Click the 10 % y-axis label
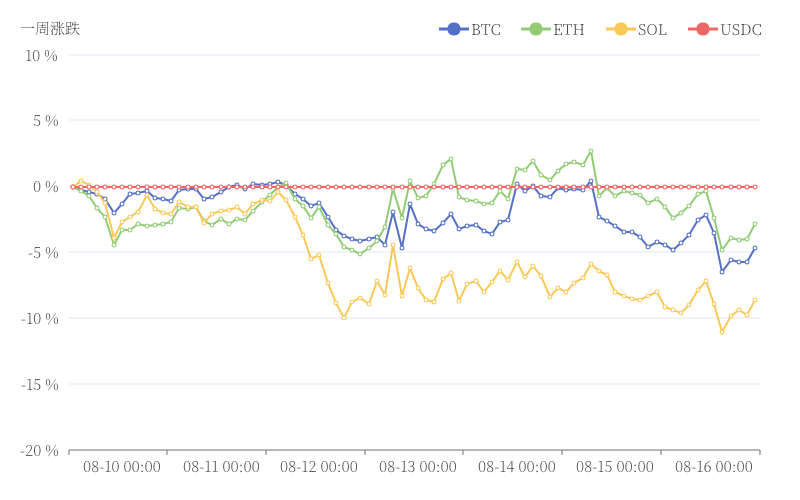This screenshot has width=800, height=500. pos(41,55)
